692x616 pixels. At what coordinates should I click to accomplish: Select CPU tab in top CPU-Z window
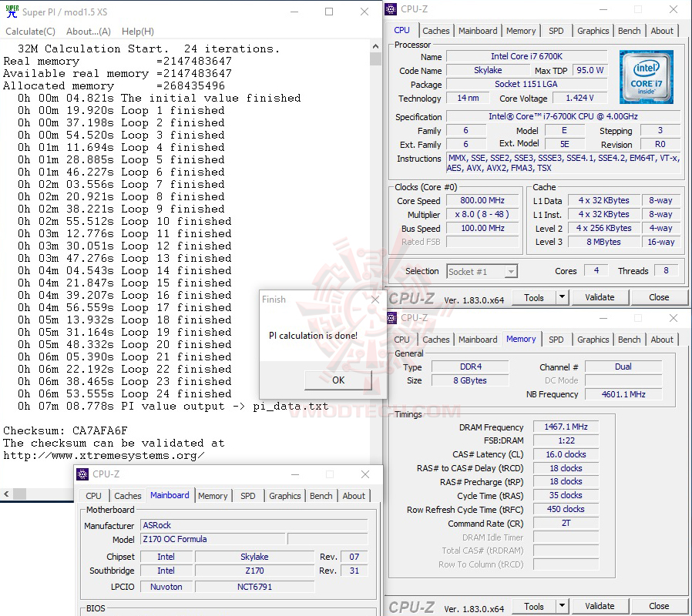[401, 30]
